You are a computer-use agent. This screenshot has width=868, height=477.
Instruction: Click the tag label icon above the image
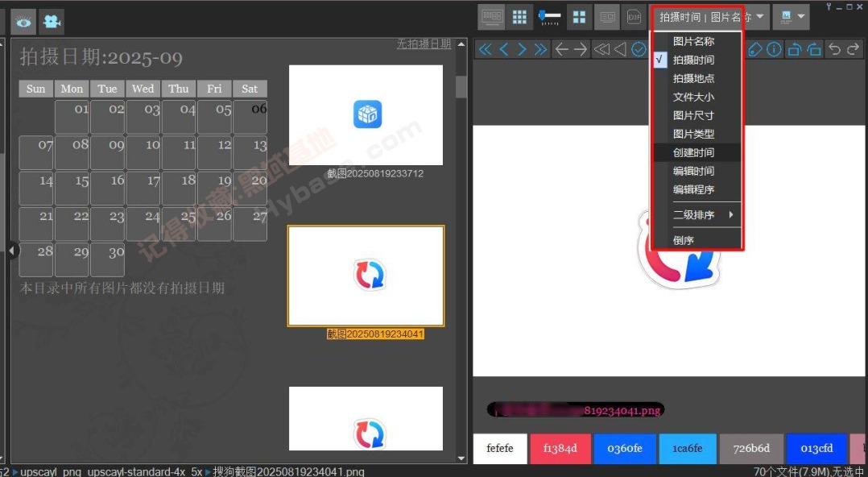click(x=755, y=49)
